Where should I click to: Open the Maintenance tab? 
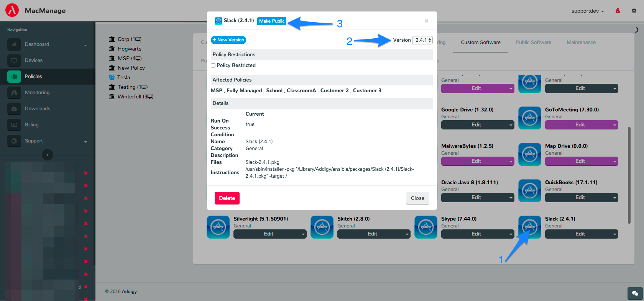(581, 43)
